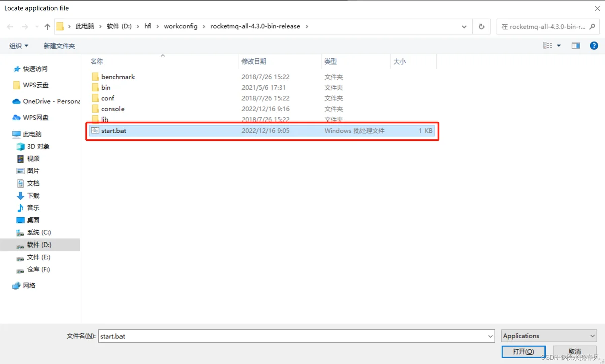This screenshot has height=364, width=605.
Task: Click workconfig in the address breadcrumb
Action: pos(180,26)
